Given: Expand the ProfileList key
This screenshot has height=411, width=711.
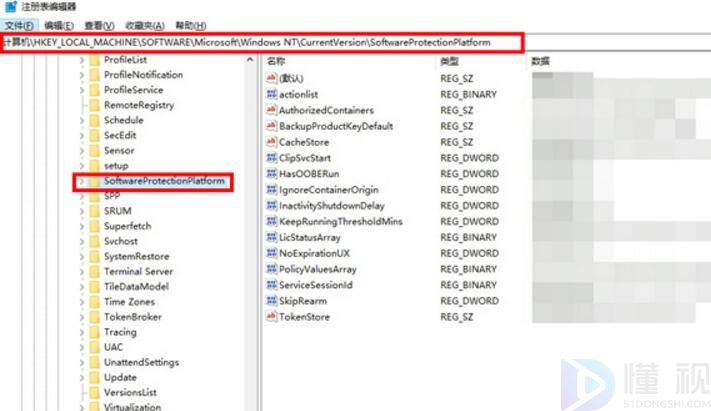Looking at the screenshot, I should pos(82,60).
